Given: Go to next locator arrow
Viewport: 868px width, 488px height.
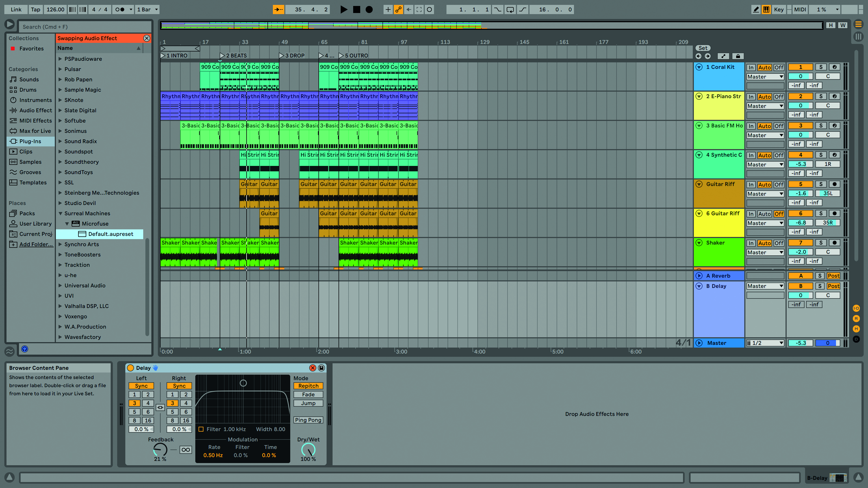Looking at the screenshot, I should tap(708, 56).
